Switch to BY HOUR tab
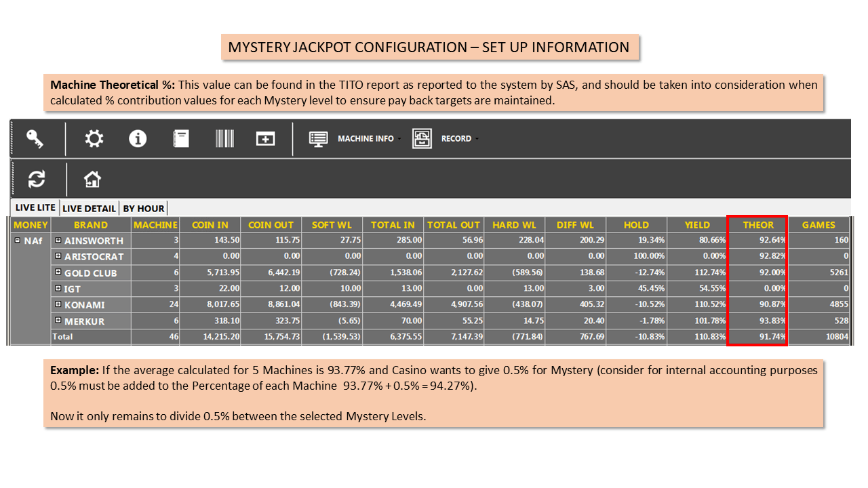The image size is (868, 488). [143, 209]
